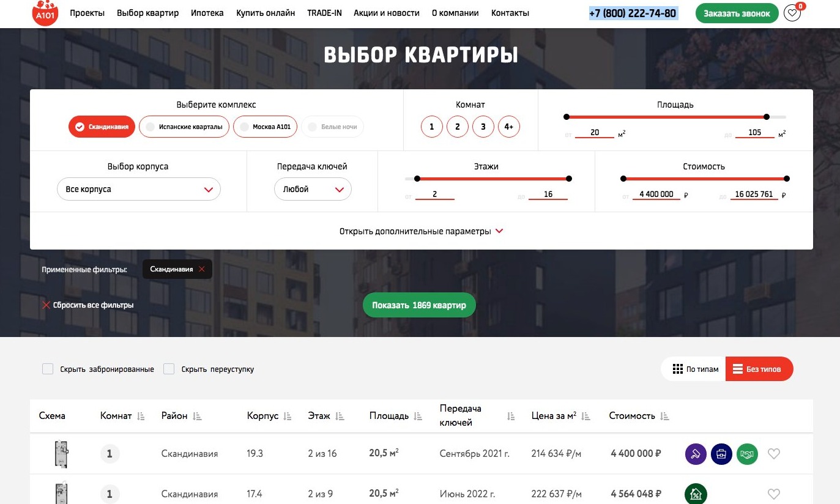This screenshot has width=840, height=504.
Task: Click Заказать звонок button
Action: (737, 13)
